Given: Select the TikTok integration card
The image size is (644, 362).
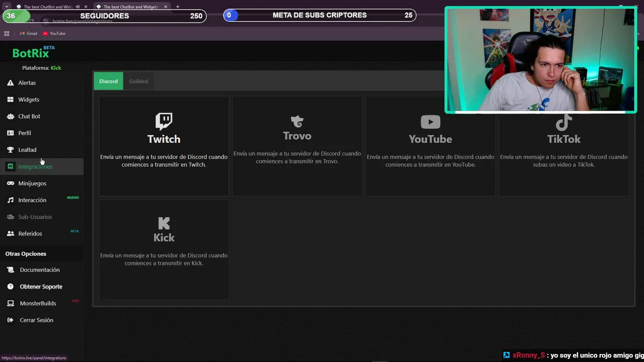Looking at the screenshot, I should point(564,146).
